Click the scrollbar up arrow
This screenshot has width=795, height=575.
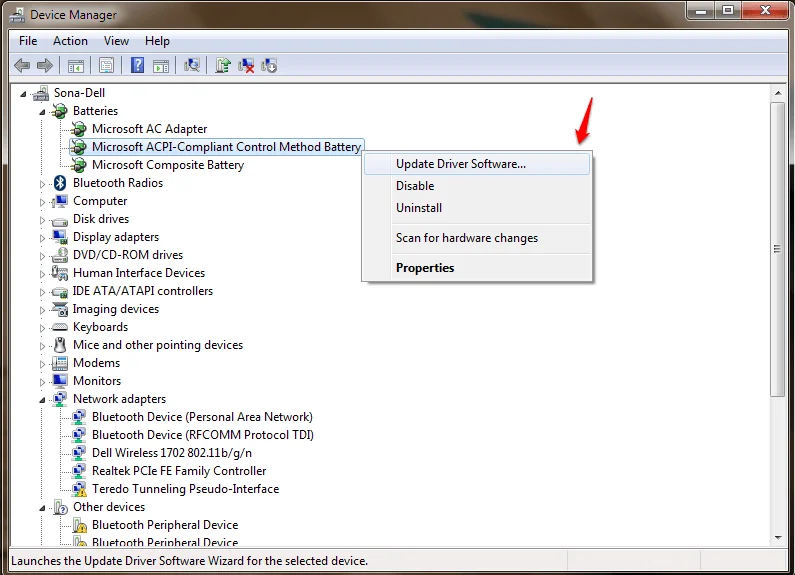pyautogui.click(x=778, y=93)
